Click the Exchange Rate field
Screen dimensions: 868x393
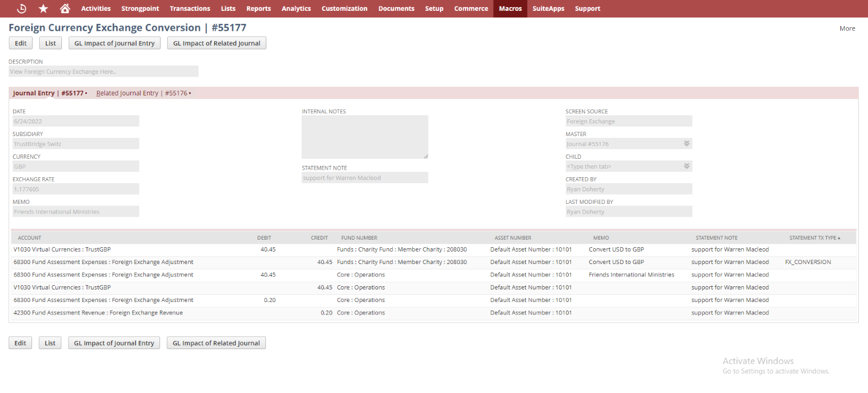[x=75, y=189]
